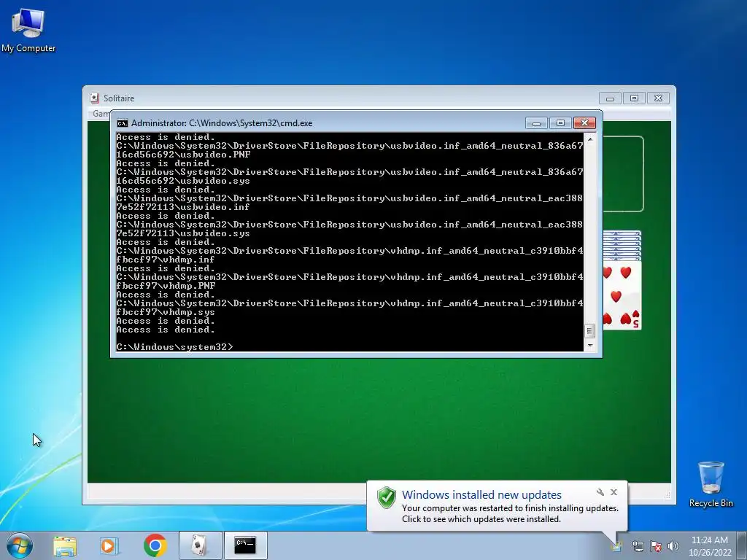Viewport: 747px width, 560px height.
Task: Click the cmd scrollbar down arrow
Action: (589, 345)
